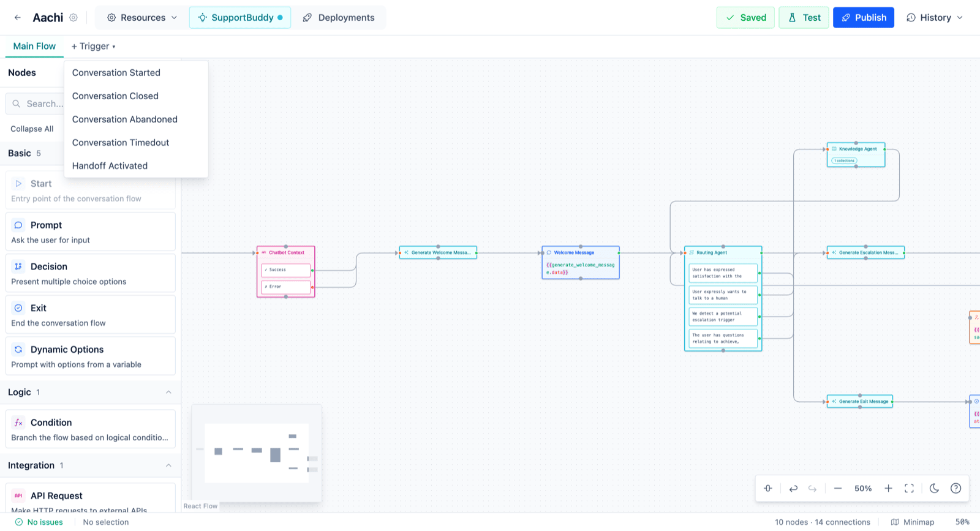The width and height of the screenshot is (980, 531).
Task: Click Collapse All nodes
Action: (32, 129)
